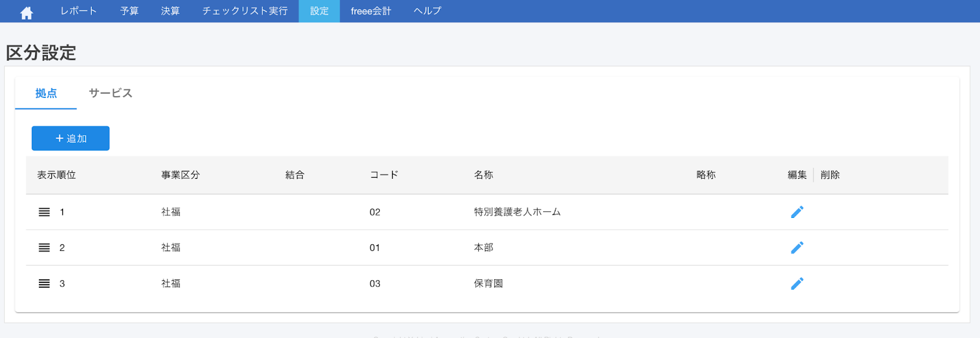
Task: Click 社福 in the 特別養護老人ホーム row
Action: click(171, 212)
